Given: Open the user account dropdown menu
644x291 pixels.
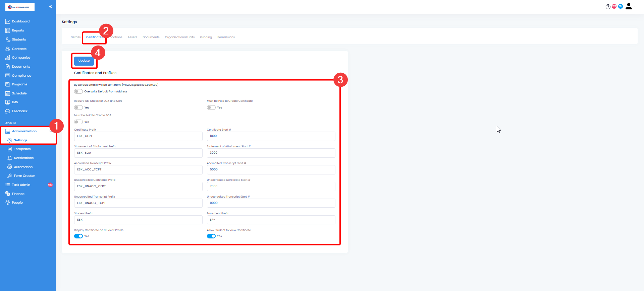Looking at the screenshot, I should coord(630,6).
